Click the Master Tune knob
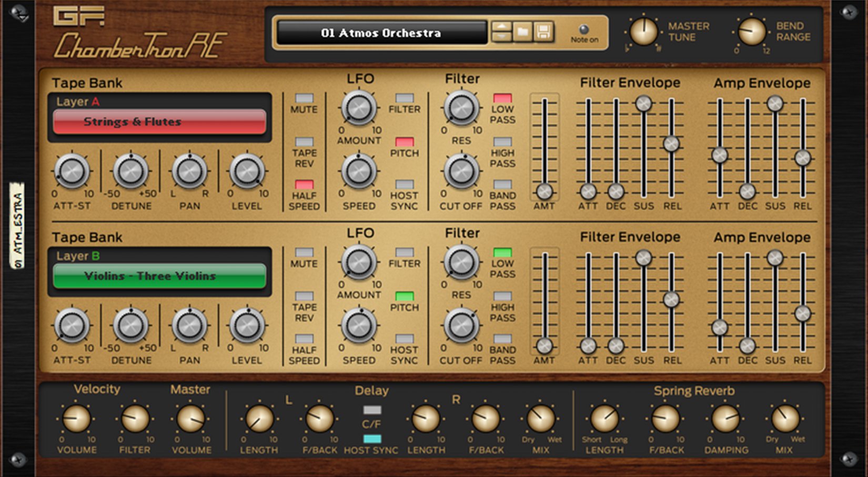The width and height of the screenshot is (868, 477). click(643, 32)
